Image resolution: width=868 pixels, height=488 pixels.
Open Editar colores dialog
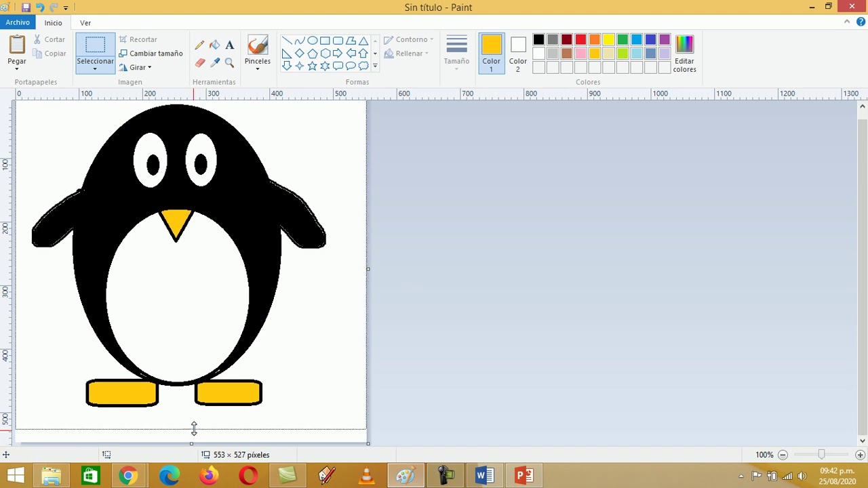pyautogui.click(x=684, y=53)
